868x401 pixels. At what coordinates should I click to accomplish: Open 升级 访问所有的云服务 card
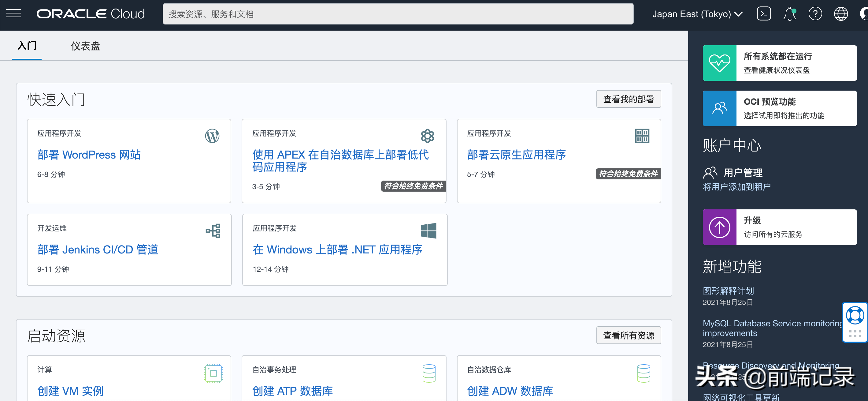[779, 227]
